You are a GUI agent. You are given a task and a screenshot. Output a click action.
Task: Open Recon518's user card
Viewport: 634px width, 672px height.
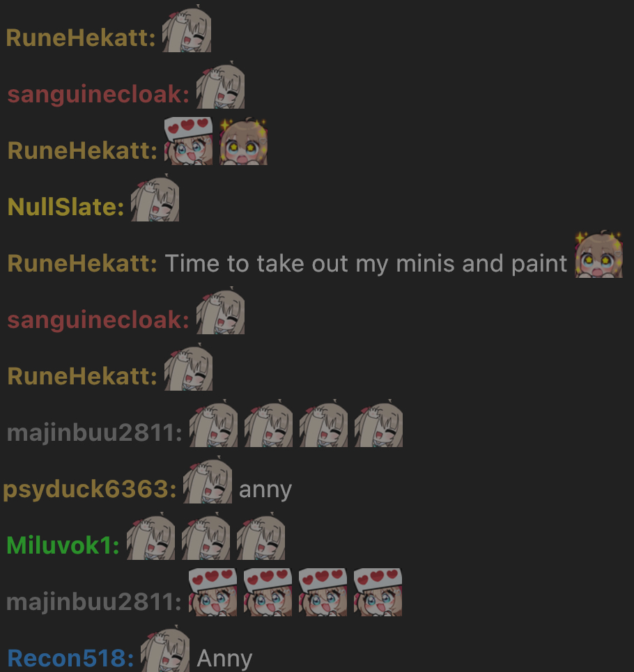tap(71, 658)
